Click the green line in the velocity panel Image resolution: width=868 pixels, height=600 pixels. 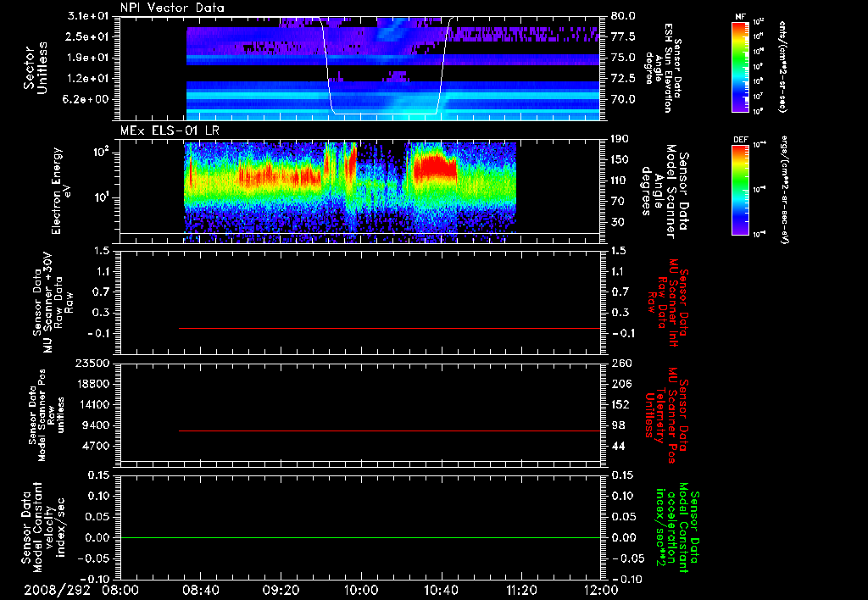[x=360, y=537]
